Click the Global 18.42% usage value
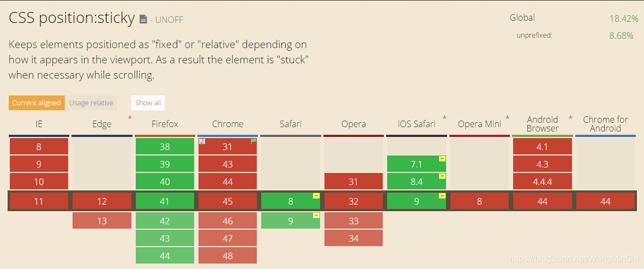Viewport: 644px width, 269px height. 623,19
